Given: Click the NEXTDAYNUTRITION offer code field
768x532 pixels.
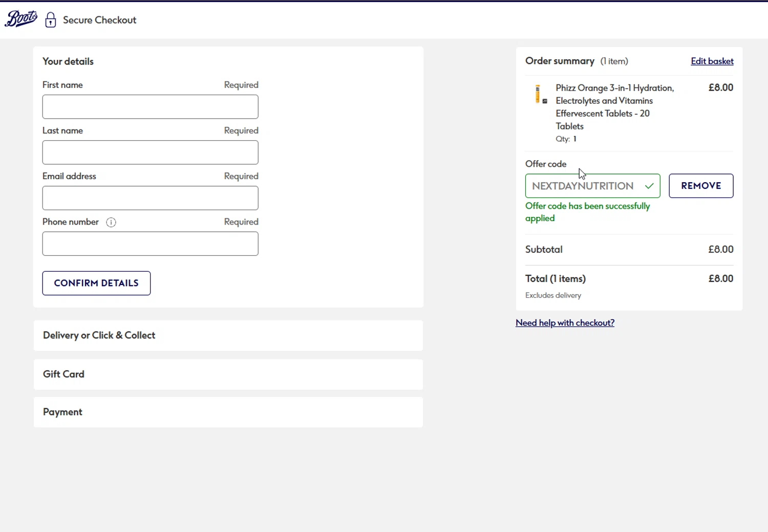Looking at the screenshot, I should point(592,186).
